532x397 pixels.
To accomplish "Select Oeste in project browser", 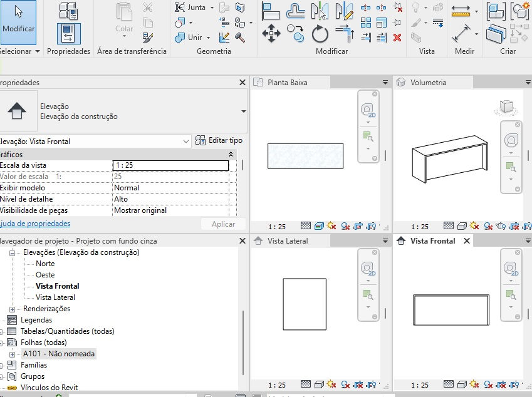I will (x=45, y=275).
